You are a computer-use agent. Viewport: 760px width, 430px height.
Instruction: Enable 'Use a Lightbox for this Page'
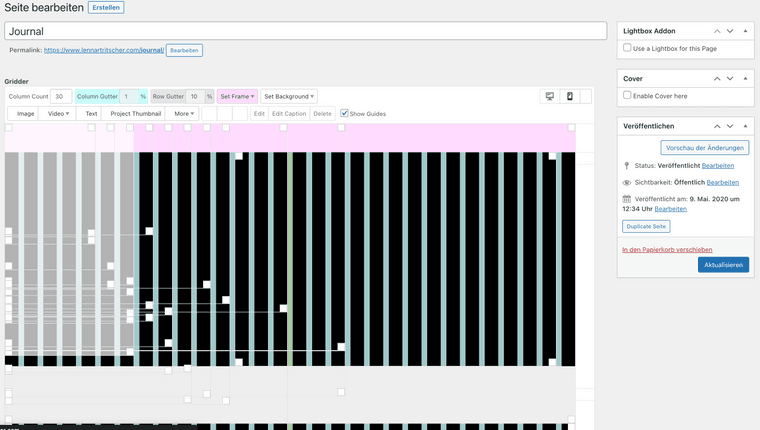click(627, 48)
